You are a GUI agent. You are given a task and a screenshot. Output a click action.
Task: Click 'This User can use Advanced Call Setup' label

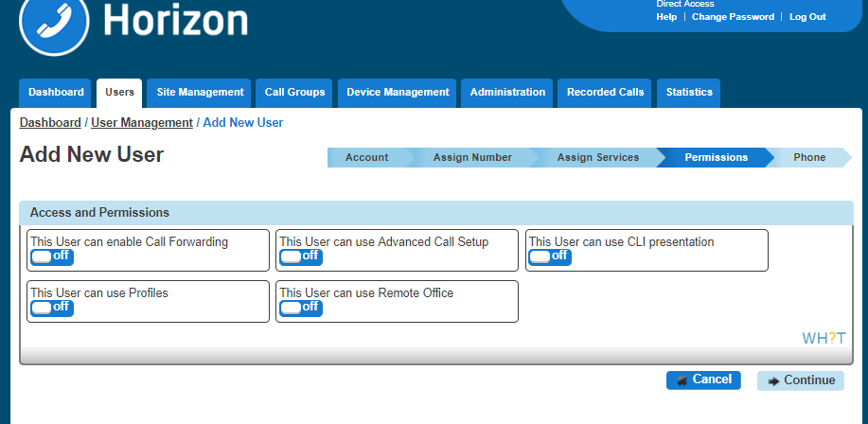click(384, 242)
